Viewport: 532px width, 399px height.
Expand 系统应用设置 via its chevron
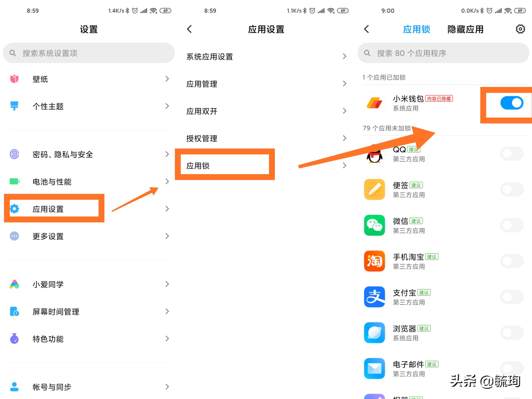[345, 56]
